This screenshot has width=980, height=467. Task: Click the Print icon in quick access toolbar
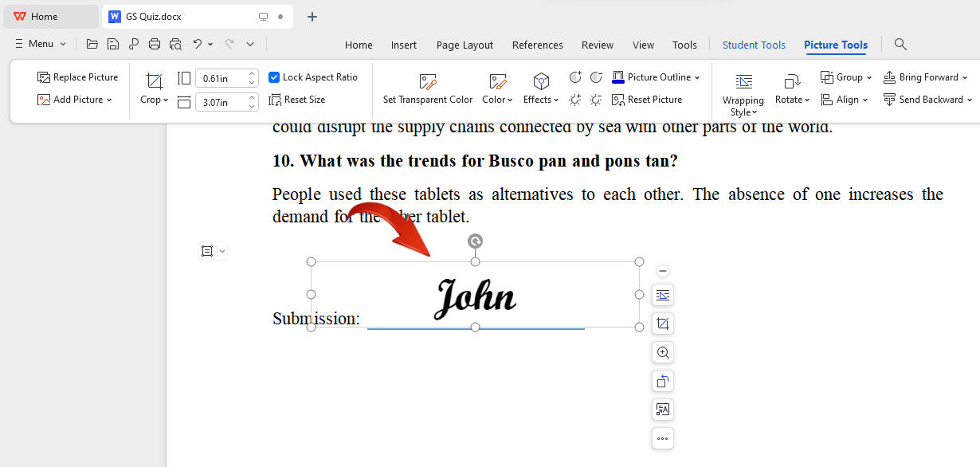pos(154,44)
